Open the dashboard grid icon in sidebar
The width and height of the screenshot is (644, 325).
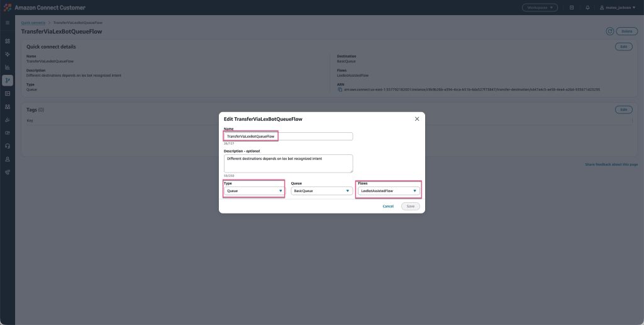8,41
